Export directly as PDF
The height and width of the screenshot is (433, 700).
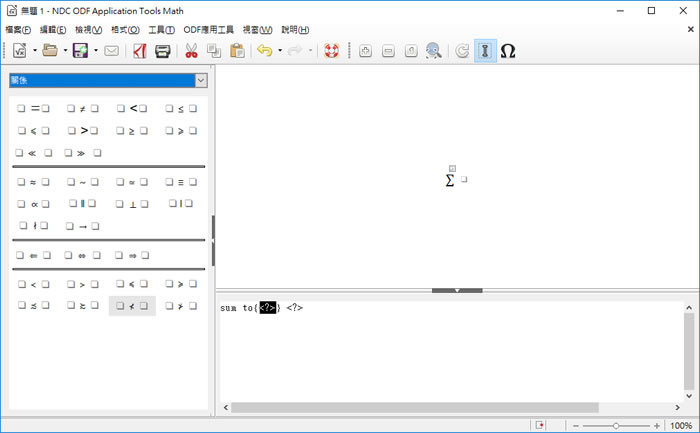(140, 51)
